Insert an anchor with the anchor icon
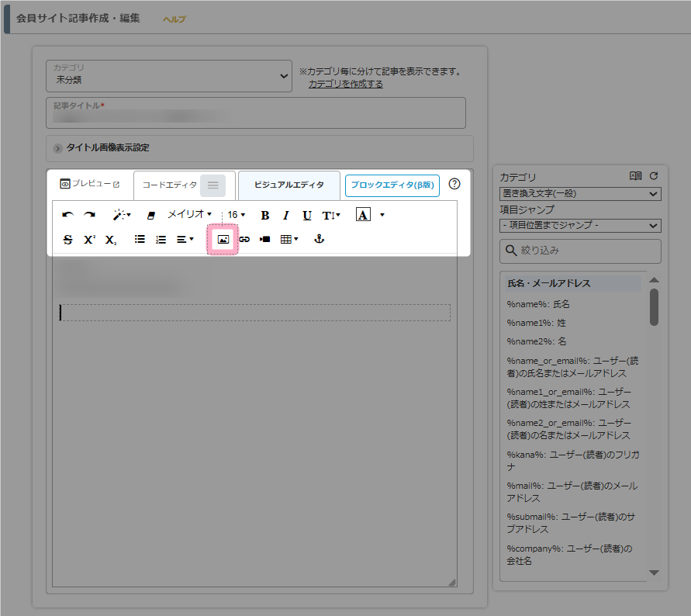This screenshot has width=691, height=616. (318, 240)
